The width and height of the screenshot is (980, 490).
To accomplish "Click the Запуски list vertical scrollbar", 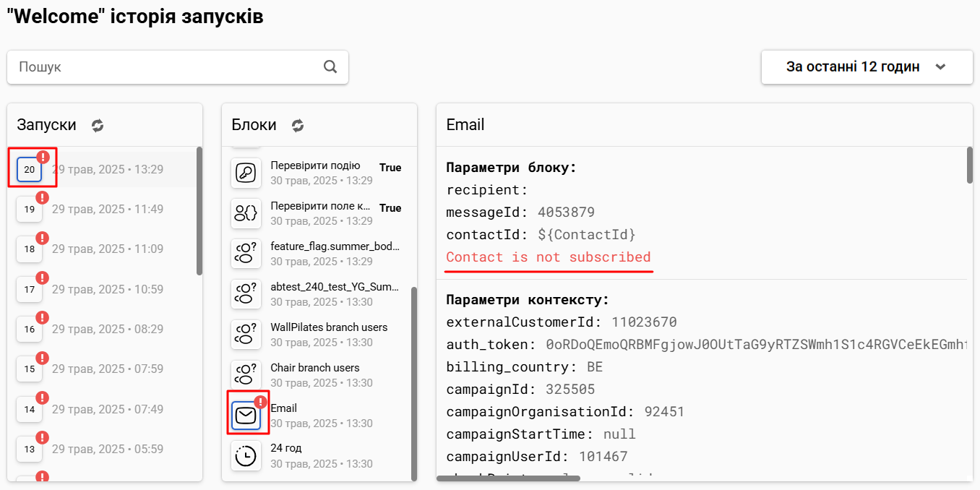I will pos(199,210).
